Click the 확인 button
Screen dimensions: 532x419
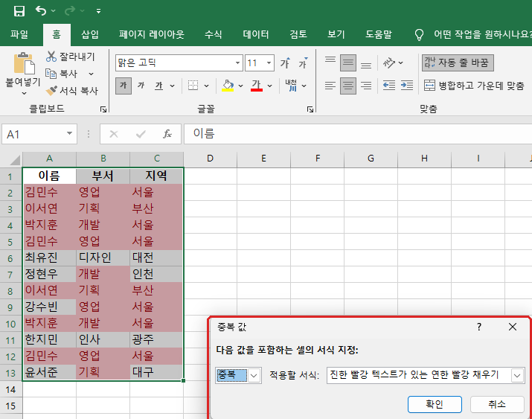[435, 404]
